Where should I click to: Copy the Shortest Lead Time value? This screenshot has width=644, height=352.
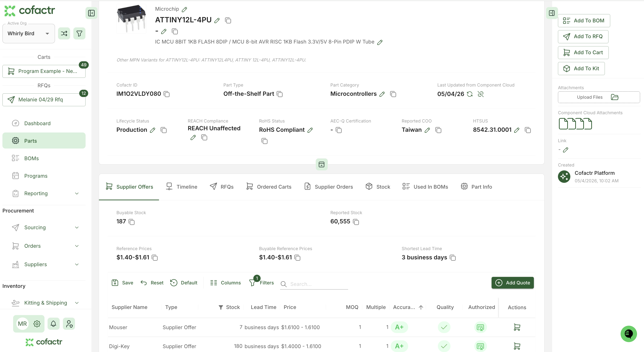pyautogui.click(x=453, y=258)
